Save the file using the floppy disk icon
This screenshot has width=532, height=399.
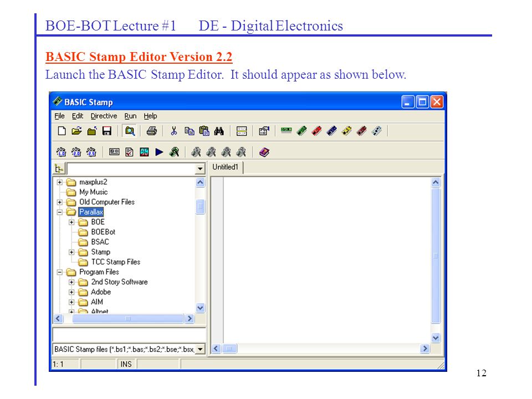click(107, 131)
